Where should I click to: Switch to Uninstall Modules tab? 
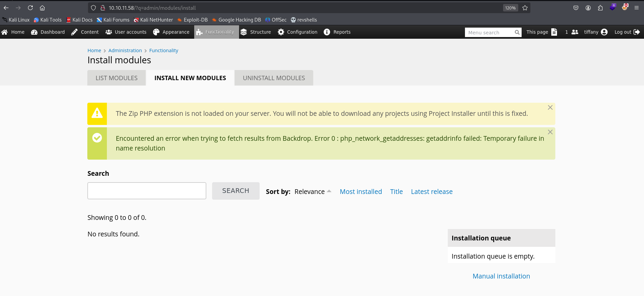274,78
